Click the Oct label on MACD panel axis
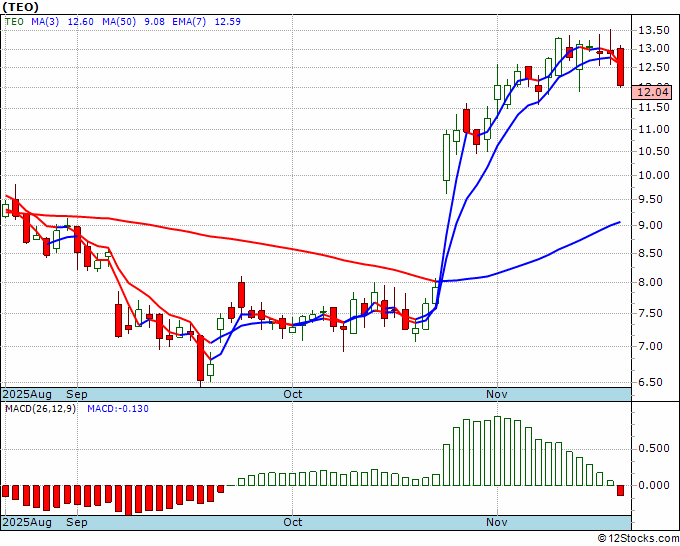 pos(293,522)
